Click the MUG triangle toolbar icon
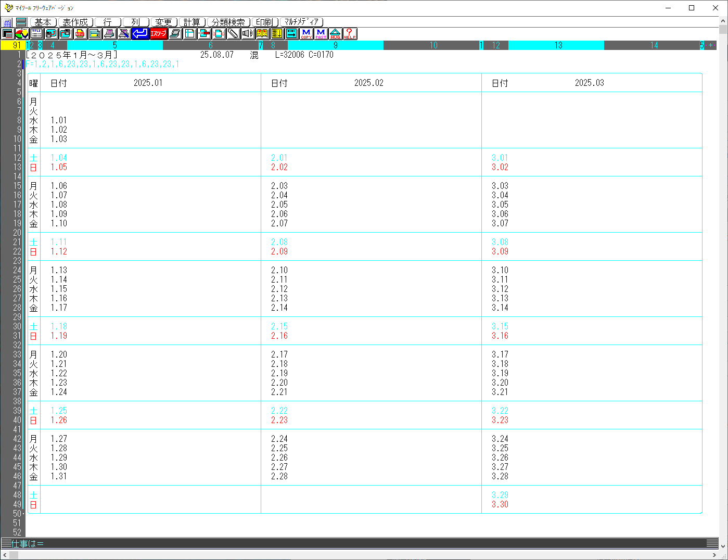The image size is (728, 560). (x=335, y=34)
